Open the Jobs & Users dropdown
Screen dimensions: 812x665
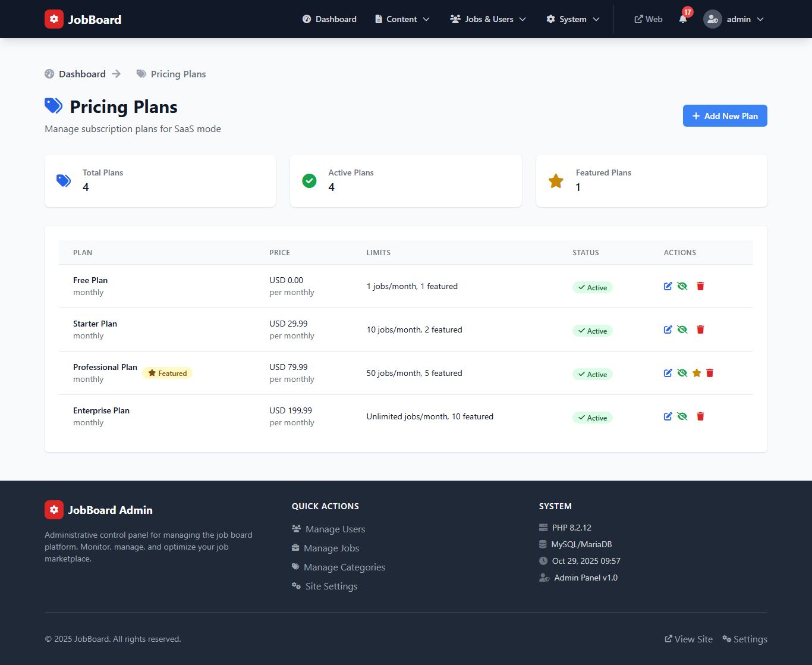pyautogui.click(x=488, y=19)
